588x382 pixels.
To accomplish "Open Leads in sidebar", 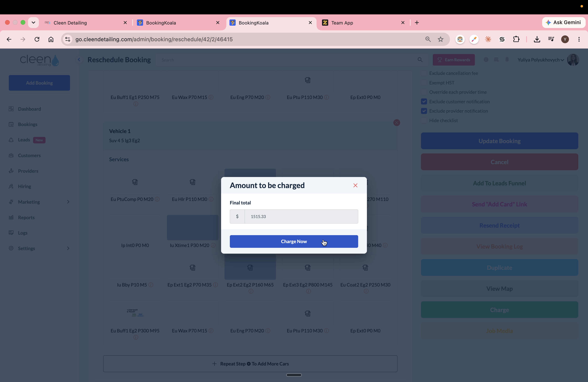I will (x=24, y=140).
